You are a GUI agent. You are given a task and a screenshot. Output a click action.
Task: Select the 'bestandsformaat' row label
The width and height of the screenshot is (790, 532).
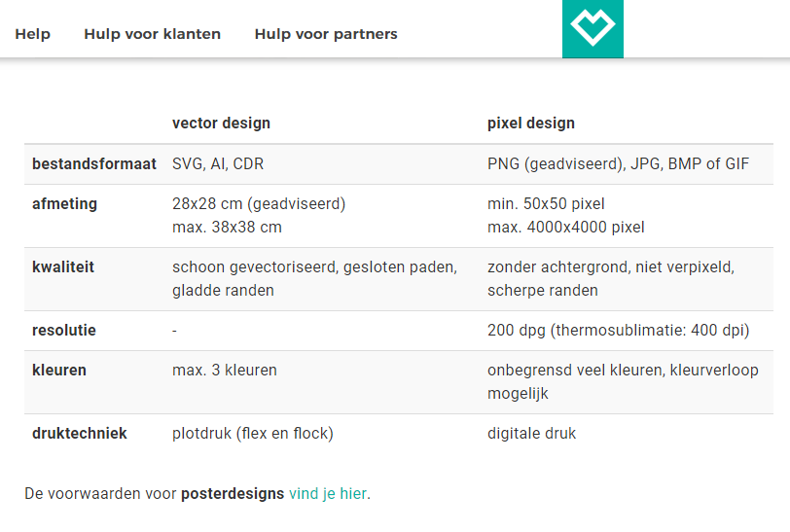click(x=93, y=164)
